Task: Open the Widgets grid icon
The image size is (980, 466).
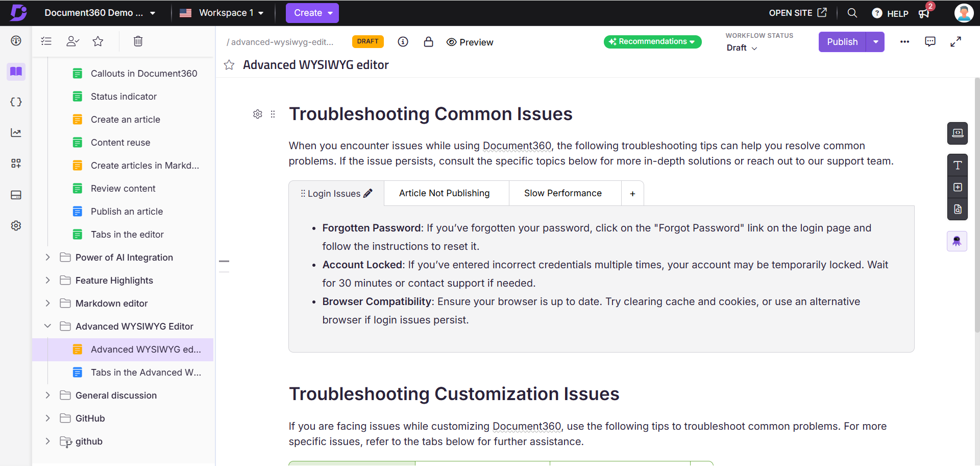Action: [x=16, y=164]
